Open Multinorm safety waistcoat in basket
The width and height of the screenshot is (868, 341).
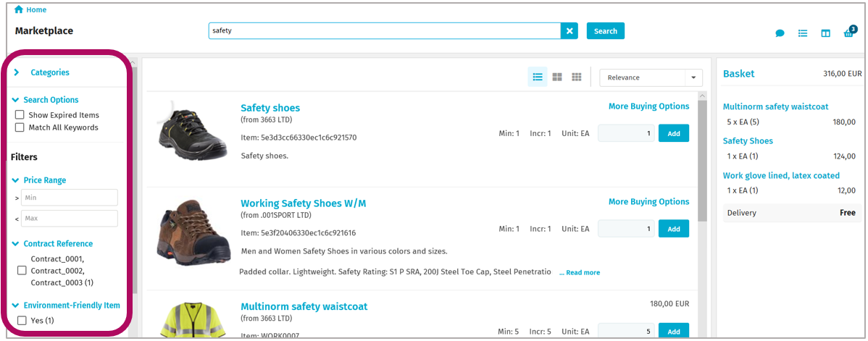click(x=775, y=107)
